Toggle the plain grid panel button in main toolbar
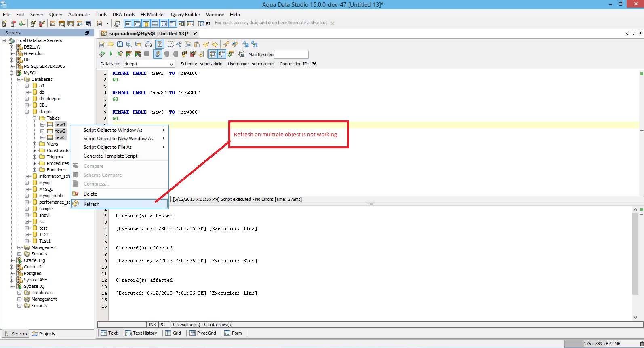Image resolution: width=644 pixels, height=348 pixels. click(155, 23)
